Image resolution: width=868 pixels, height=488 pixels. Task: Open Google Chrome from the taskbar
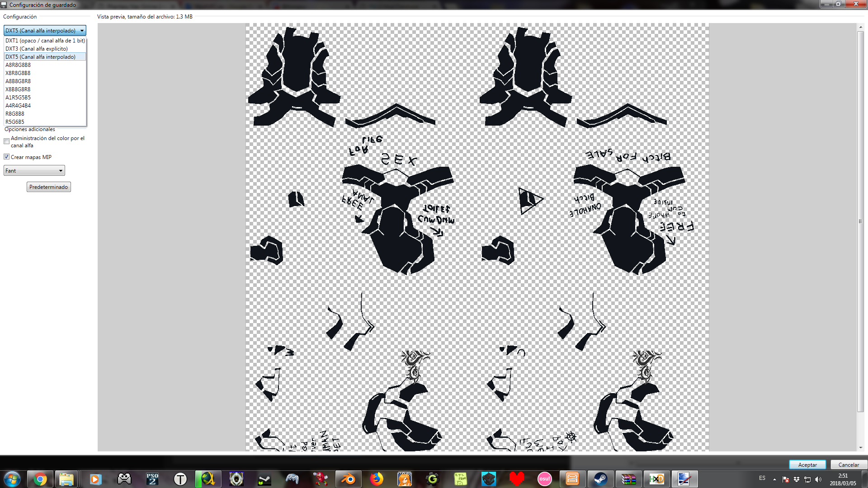[x=40, y=479]
